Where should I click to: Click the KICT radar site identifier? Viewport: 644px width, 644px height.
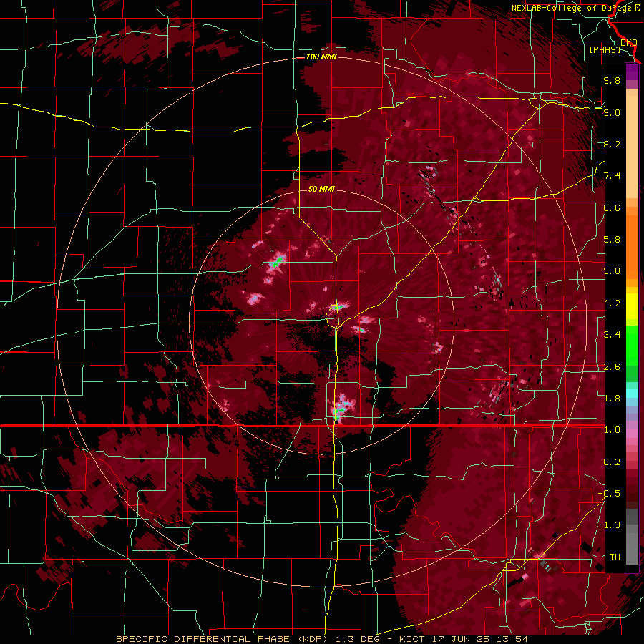pos(413,639)
